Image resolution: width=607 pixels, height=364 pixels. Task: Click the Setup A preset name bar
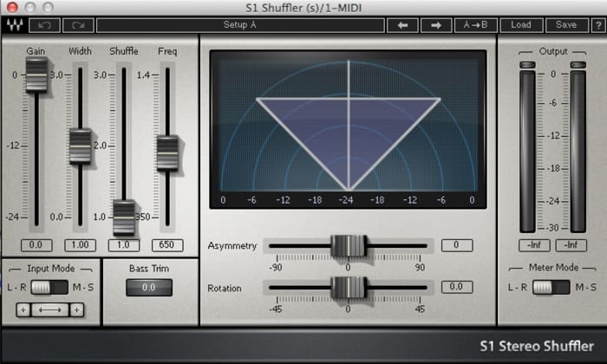point(240,25)
